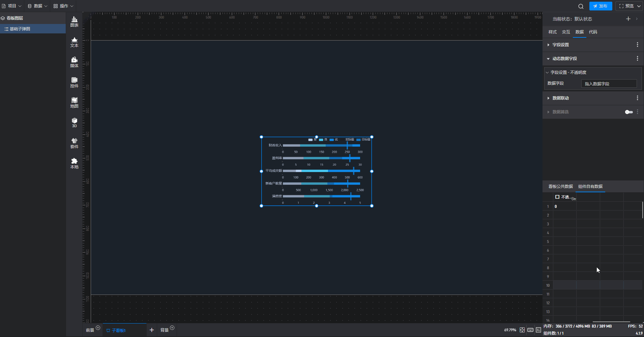The width and height of the screenshot is (644, 337).
Task: Select the 基础子弹图 layer item
Action: point(20,29)
